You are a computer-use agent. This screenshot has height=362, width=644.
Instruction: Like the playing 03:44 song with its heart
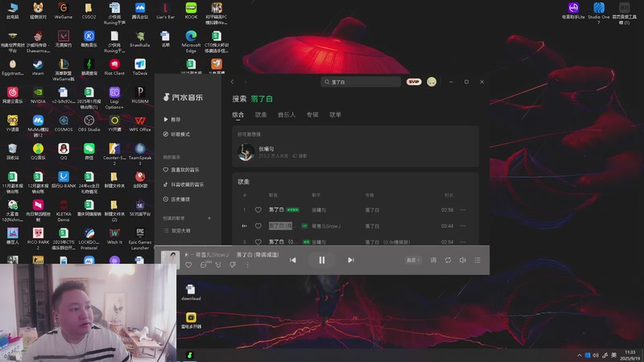tap(258, 226)
